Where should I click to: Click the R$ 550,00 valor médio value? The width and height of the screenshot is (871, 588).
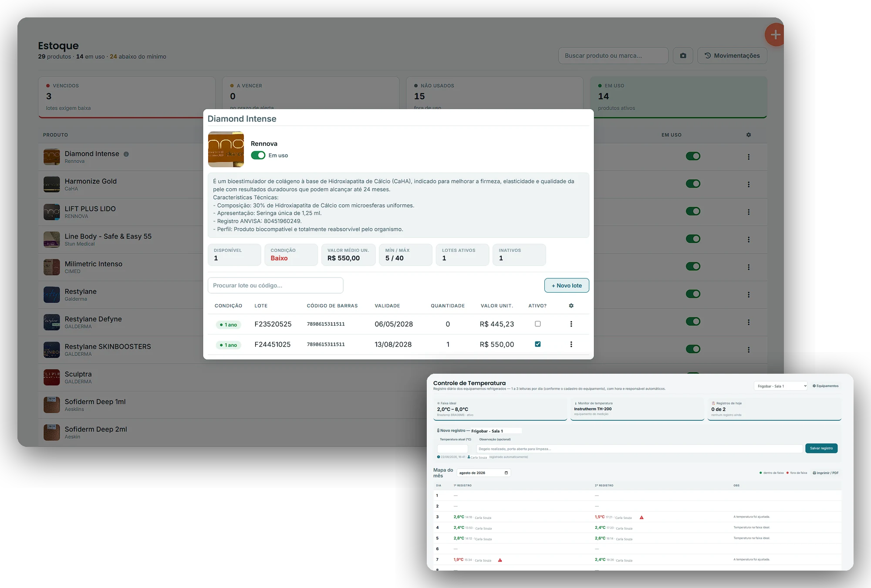pos(344,258)
